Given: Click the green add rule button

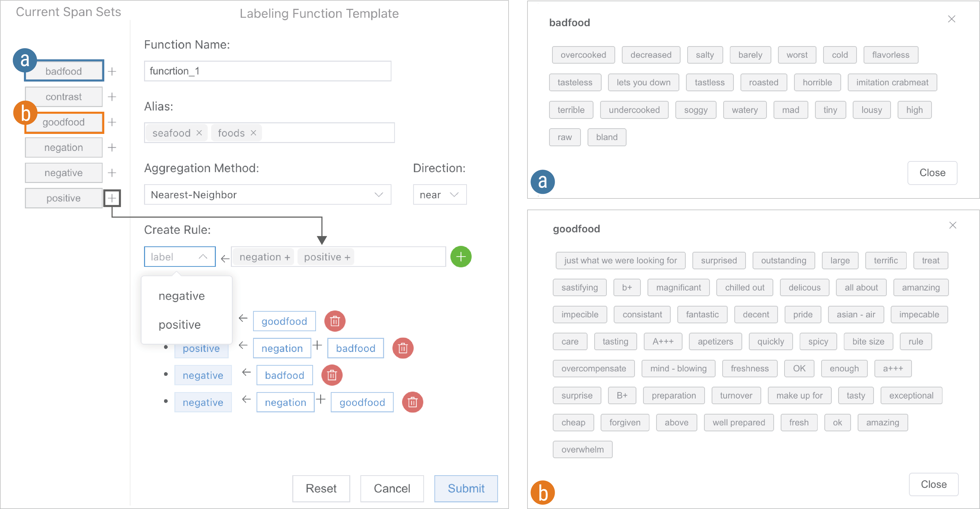Looking at the screenshot, I should tap(461, 257).
